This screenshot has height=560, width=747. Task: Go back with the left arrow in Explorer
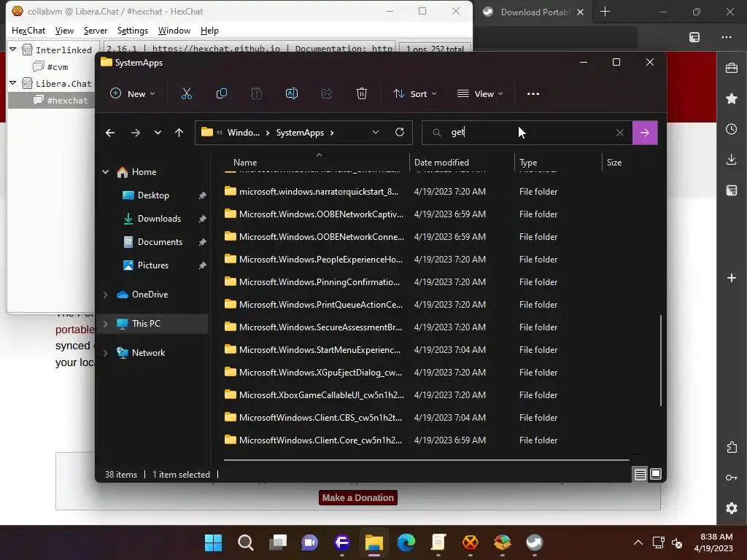coord(110,133)
